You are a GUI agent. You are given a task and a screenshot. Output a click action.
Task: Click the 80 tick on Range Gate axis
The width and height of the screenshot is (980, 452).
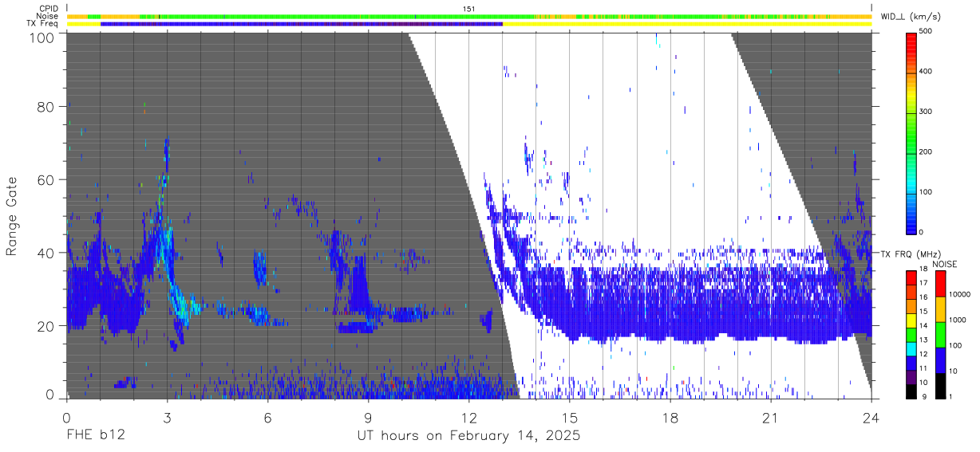(46, 107)
